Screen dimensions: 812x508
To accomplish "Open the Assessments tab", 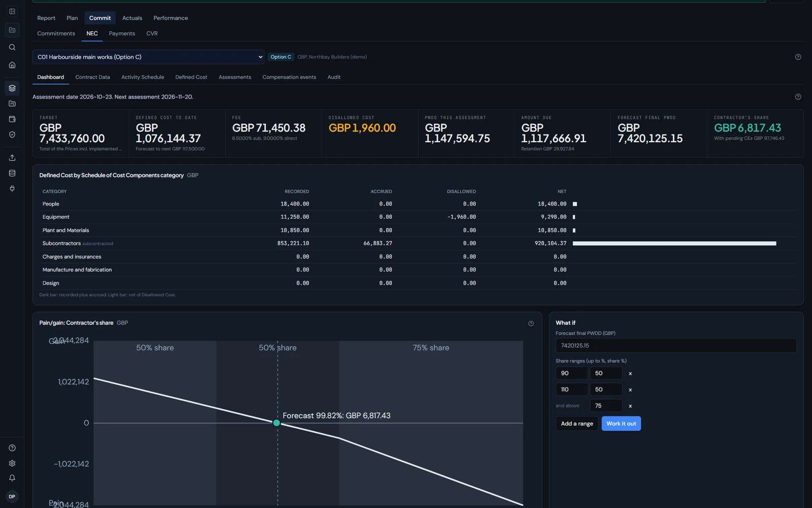I will [x=235, y=77].
